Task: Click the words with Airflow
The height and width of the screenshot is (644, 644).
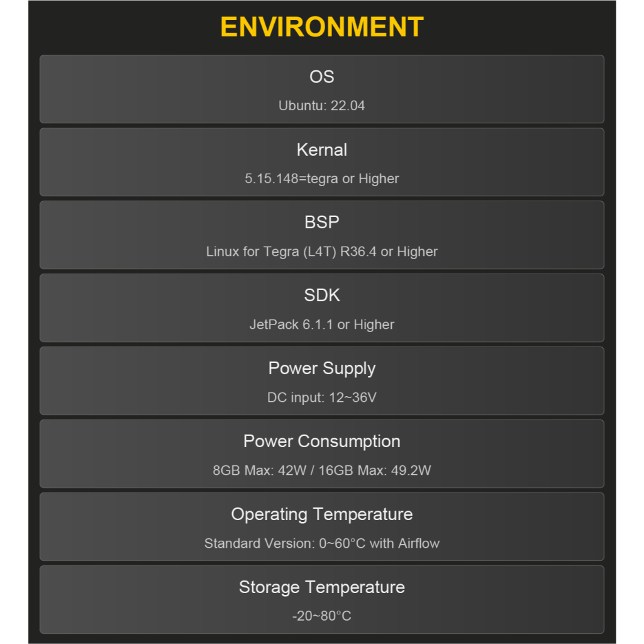Action: 404,543
